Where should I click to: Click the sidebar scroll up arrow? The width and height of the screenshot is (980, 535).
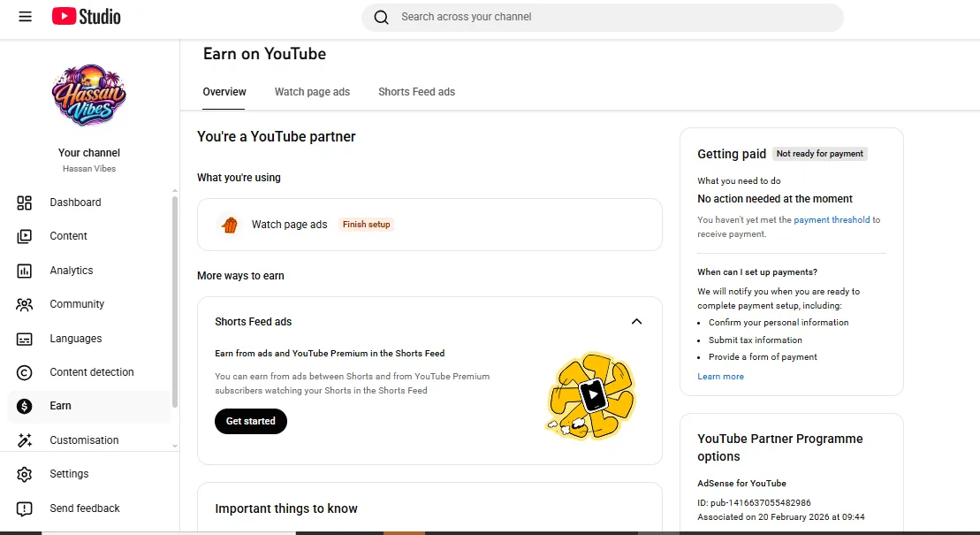point(174,191)
